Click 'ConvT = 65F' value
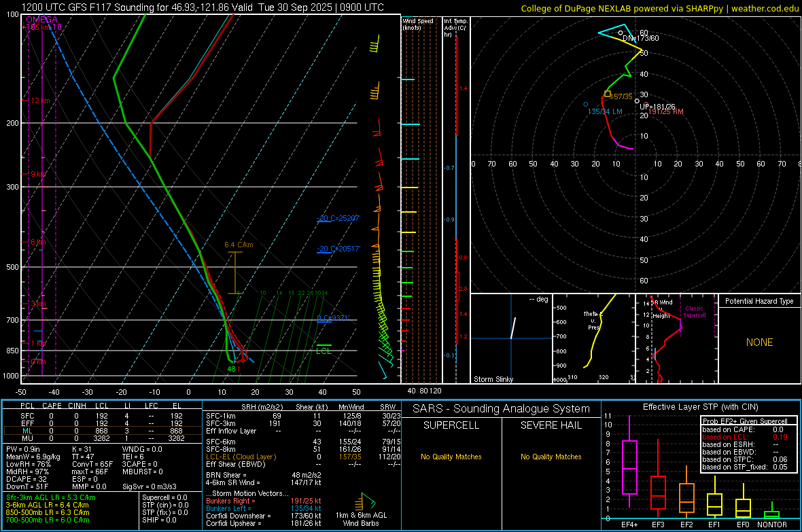This screenshot has height=532, width=802. click(92, 464)
